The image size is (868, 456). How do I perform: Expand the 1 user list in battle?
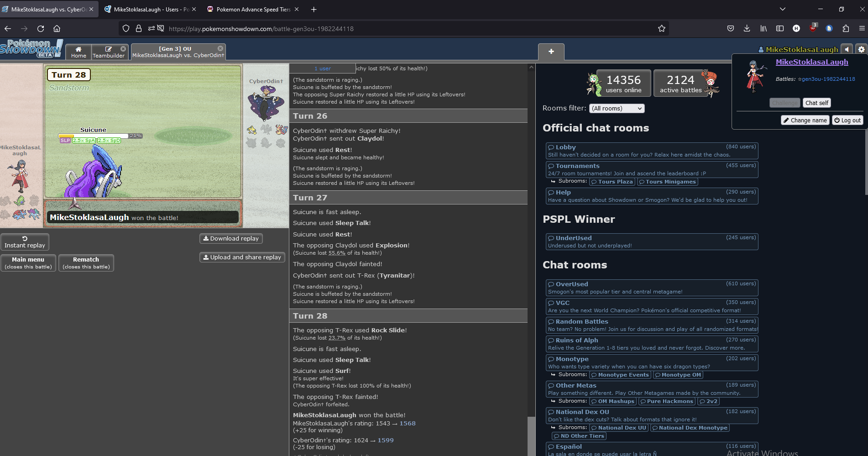[x=322, y=68]
